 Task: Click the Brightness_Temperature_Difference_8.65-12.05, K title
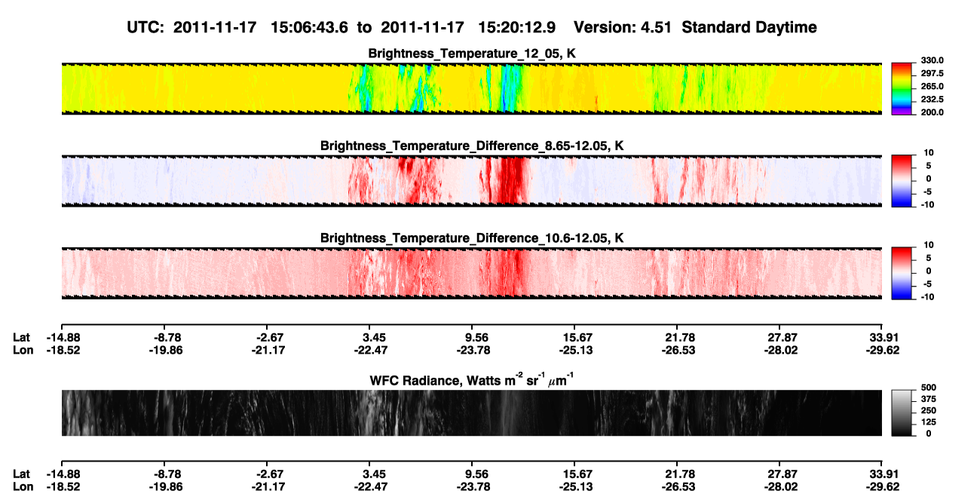click(473, 146)
